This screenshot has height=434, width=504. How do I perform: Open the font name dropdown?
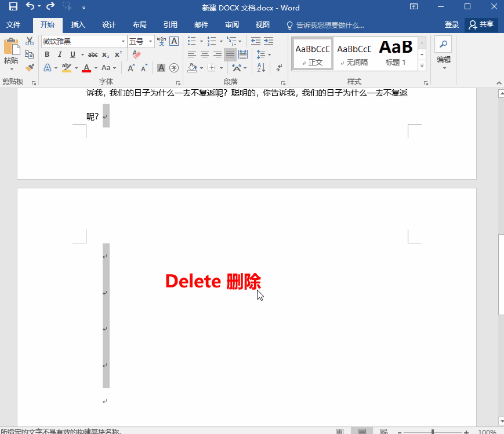[124, 41]
